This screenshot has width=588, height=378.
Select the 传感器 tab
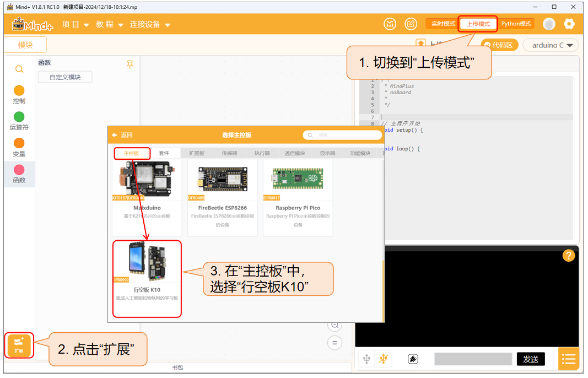(x=229, y=153)
